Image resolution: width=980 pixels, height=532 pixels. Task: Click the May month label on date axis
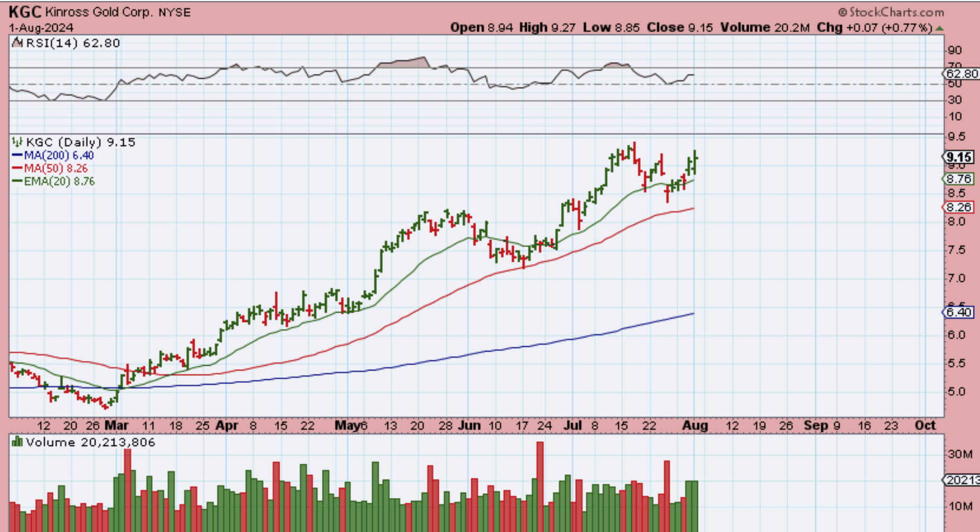pos(347,425)
